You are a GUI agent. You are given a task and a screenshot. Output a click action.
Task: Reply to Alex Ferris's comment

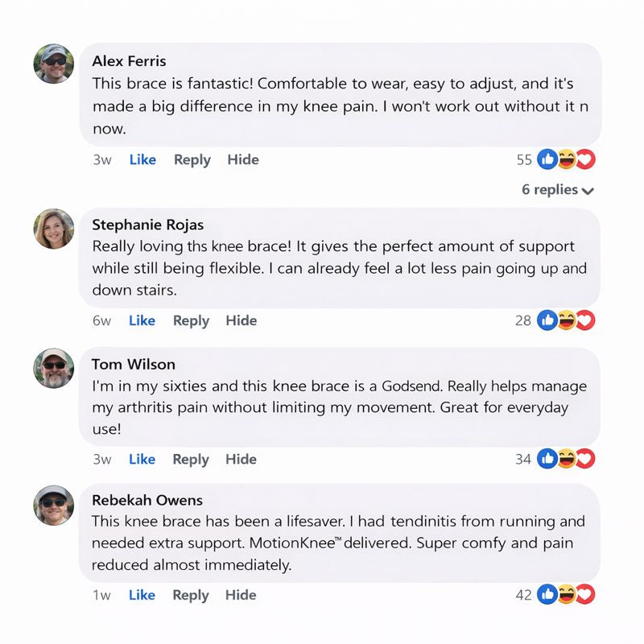tap(192, 159)
